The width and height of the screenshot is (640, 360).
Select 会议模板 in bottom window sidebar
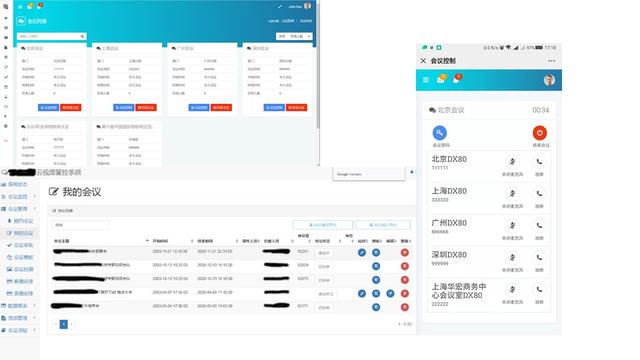(23, 258)
